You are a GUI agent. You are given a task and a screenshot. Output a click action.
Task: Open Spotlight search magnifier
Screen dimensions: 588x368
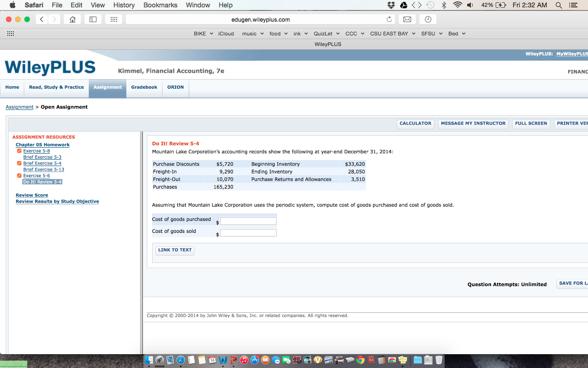coord(559,5)
